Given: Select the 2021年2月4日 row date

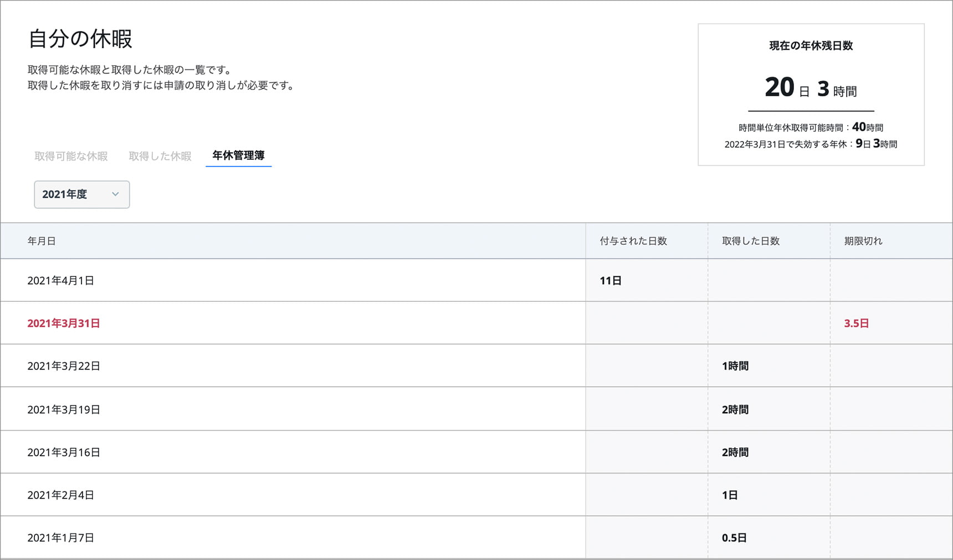Looking at the screenshot, I should 61,495.
